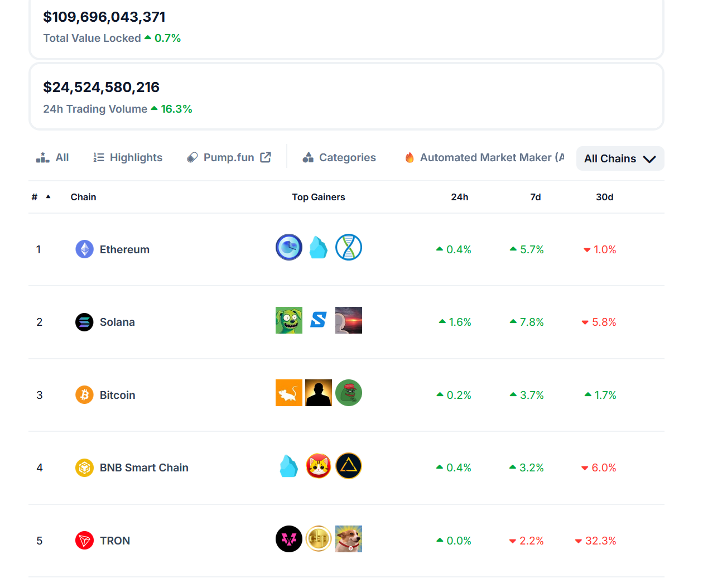Click the flame icon beside Automated Market Maker
Screen dimensions: 703x588
pyautogui.click(x=410, y=157)
